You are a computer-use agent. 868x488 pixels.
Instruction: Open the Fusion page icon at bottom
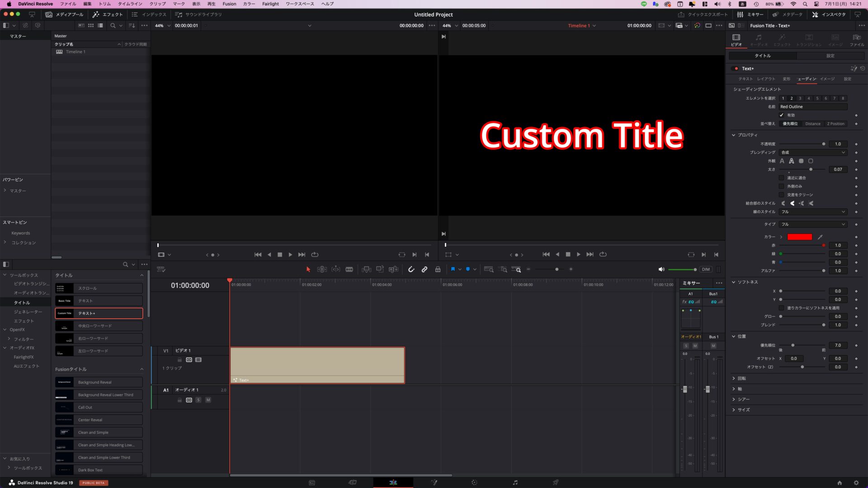pyautogui.click(x=434, y=483)
